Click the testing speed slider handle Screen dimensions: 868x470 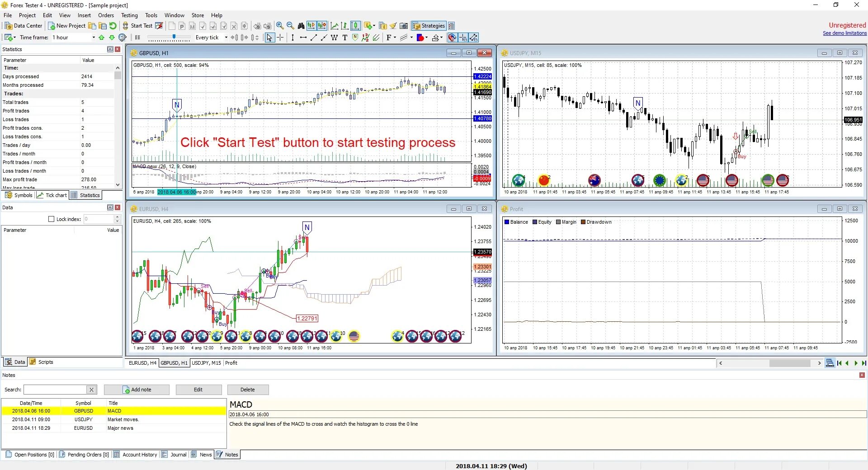click(174, 37)
